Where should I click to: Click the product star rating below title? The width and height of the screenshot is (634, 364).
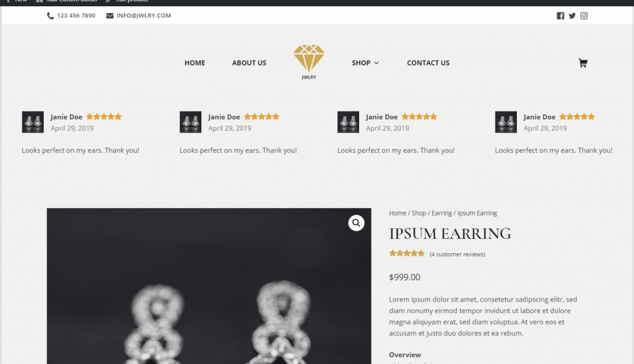coord(407,253)
